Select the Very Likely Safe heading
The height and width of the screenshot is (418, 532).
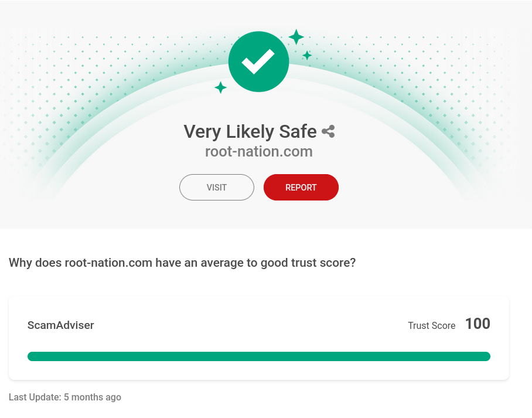(x=250, y=131)
